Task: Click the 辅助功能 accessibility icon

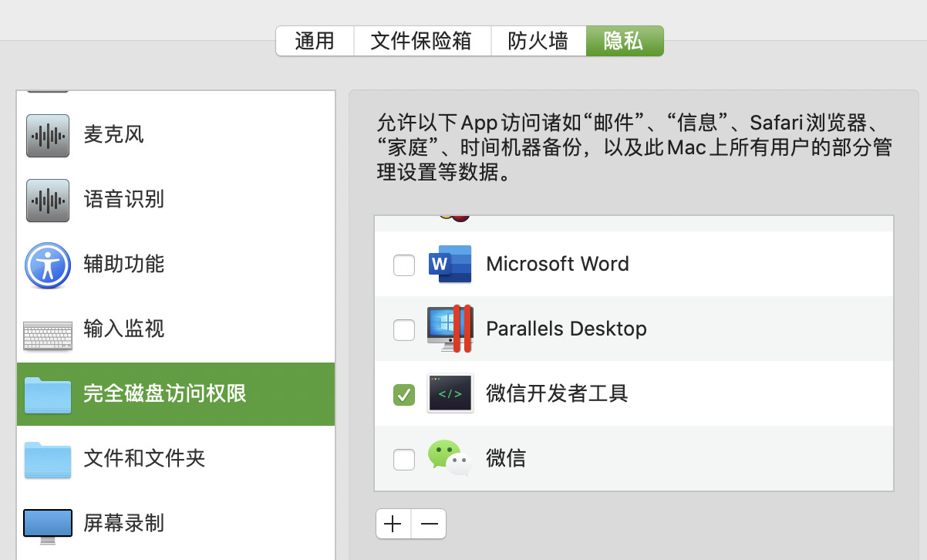Action: [x=48, y=265]
